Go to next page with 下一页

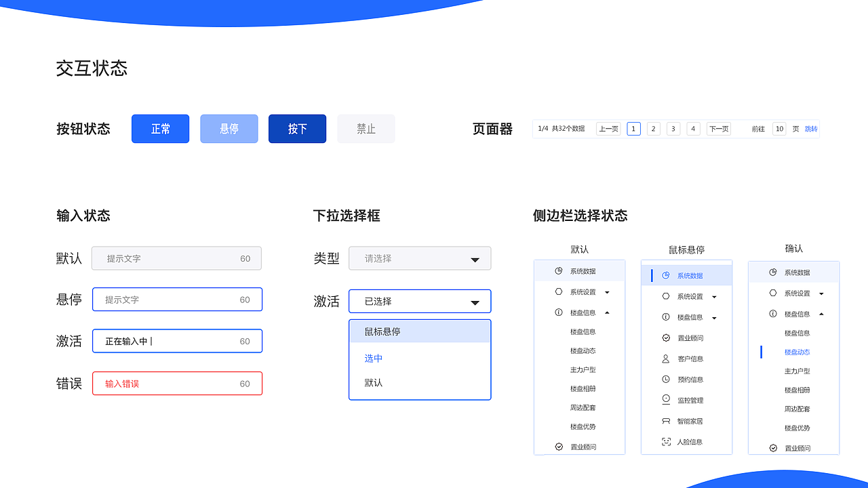(x=718, y=129)
